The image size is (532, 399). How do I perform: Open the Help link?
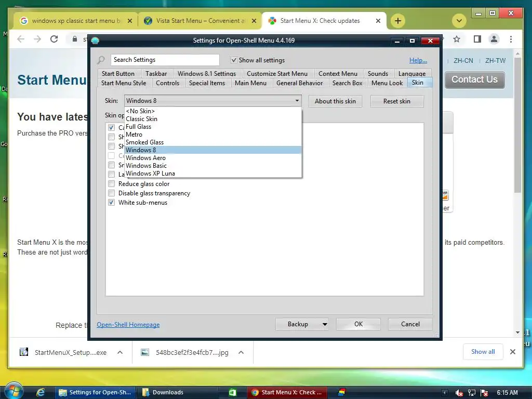(x=418, y=60)
